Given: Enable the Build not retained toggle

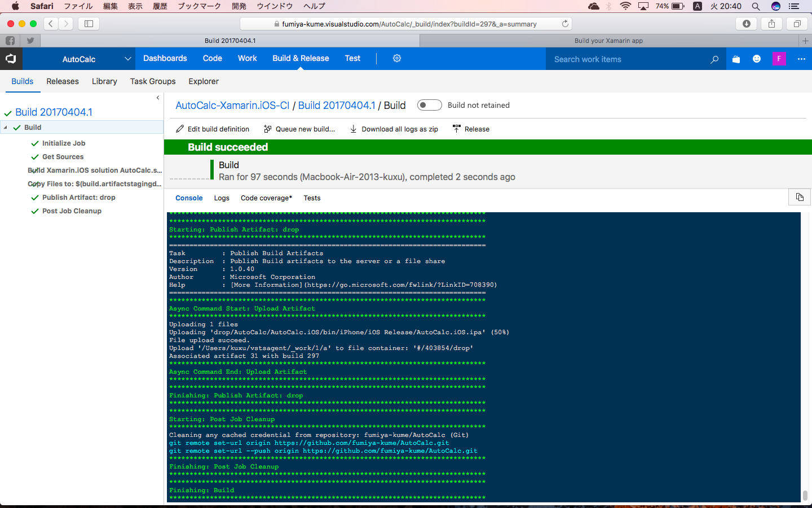Looking at the screenshot, I should point(429,105).
